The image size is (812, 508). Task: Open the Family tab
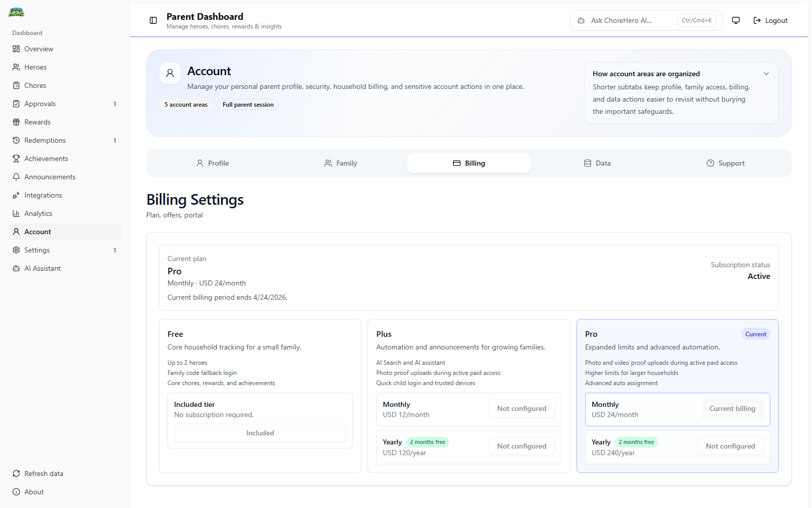(x=341, y=163)
